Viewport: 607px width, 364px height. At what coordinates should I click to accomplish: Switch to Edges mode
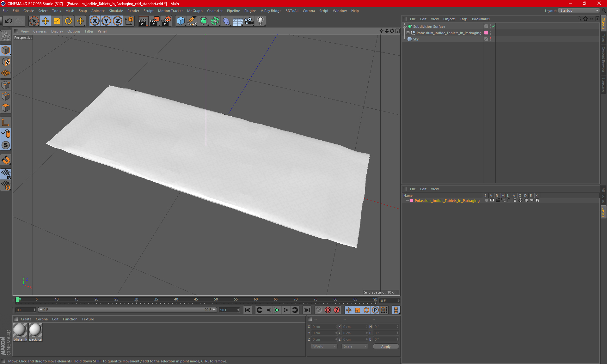tap(6, 96)
